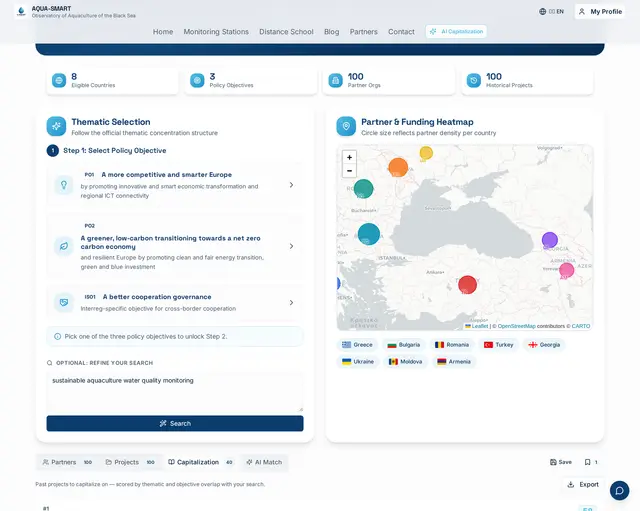Image resolution: width=640 pixels, height=511 pixels.
Task: Open chat bubble widget
Action: coord(619,490)
